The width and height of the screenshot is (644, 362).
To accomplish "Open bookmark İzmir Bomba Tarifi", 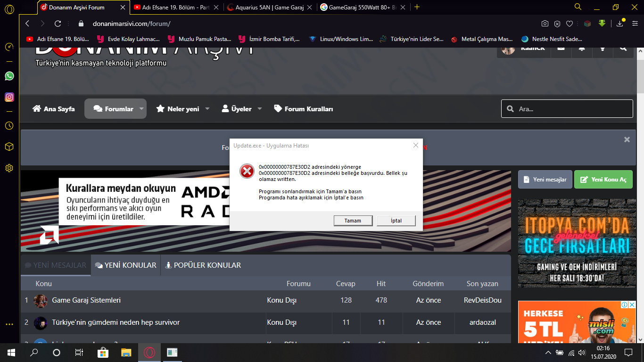I will tap(269, 39).
